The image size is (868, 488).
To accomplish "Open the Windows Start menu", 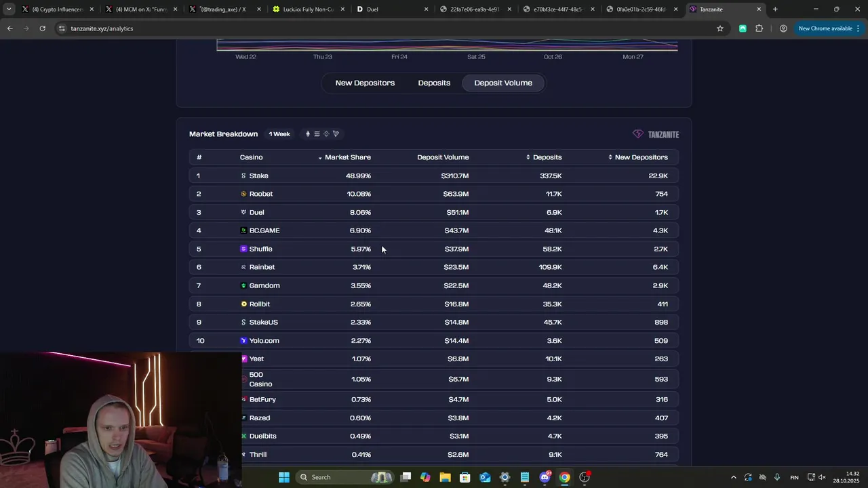I will (x=284, y=477).
